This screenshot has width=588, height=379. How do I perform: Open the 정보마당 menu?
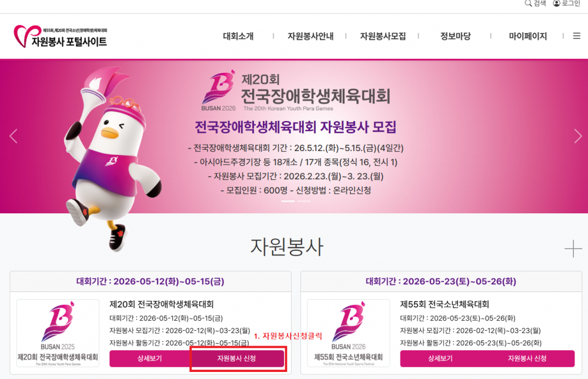coord(455,36)
